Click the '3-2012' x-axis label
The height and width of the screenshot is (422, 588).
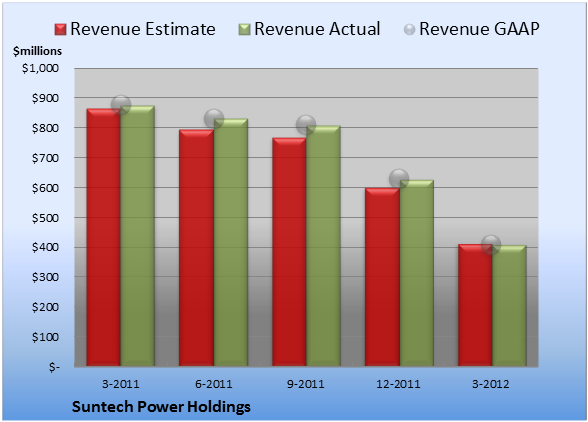(491, 384)
